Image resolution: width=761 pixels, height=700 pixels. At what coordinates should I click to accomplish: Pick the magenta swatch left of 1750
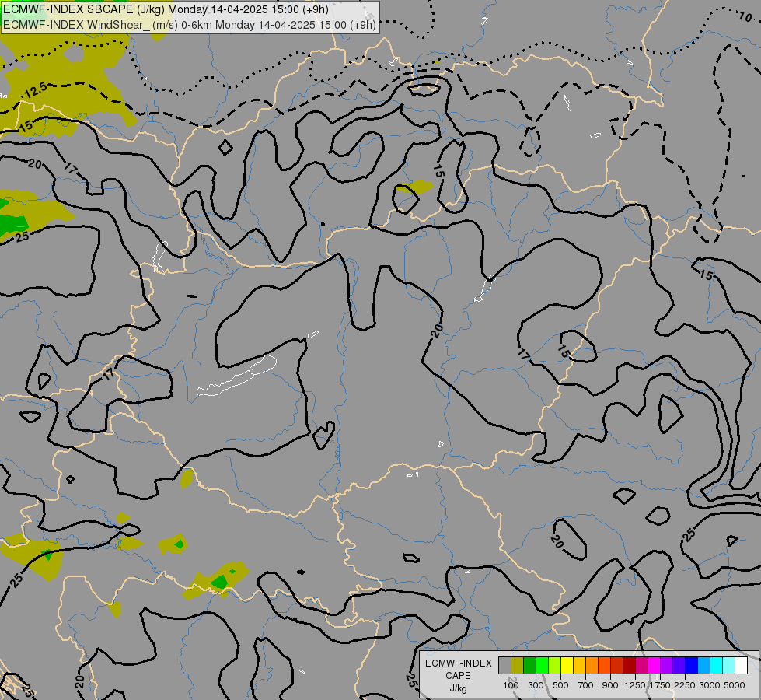(x=655, y=665)
